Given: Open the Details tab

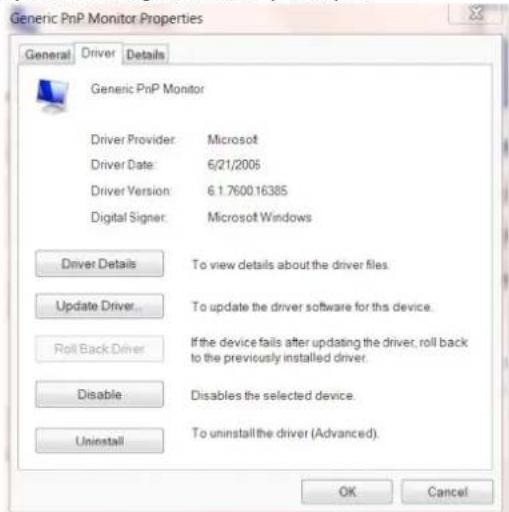Looking at the screenshot, I should point(146,55).
